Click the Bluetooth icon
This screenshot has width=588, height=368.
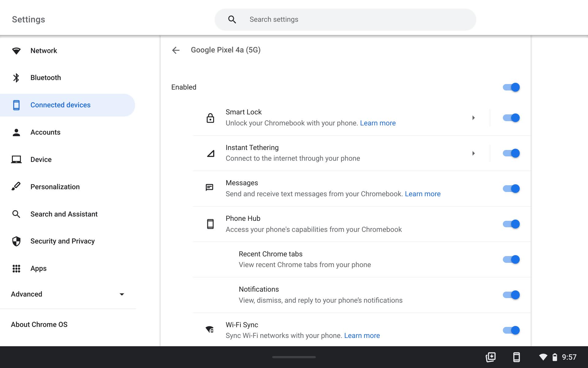pos(17,78)
